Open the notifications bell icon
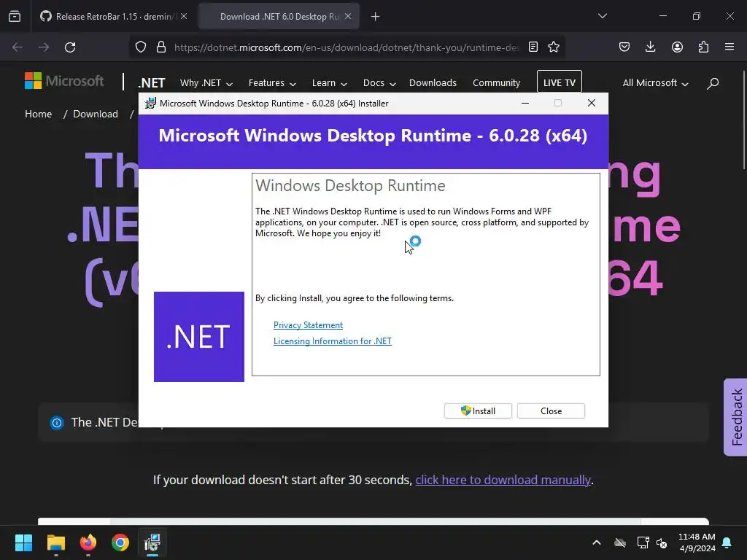 (727, 542)
